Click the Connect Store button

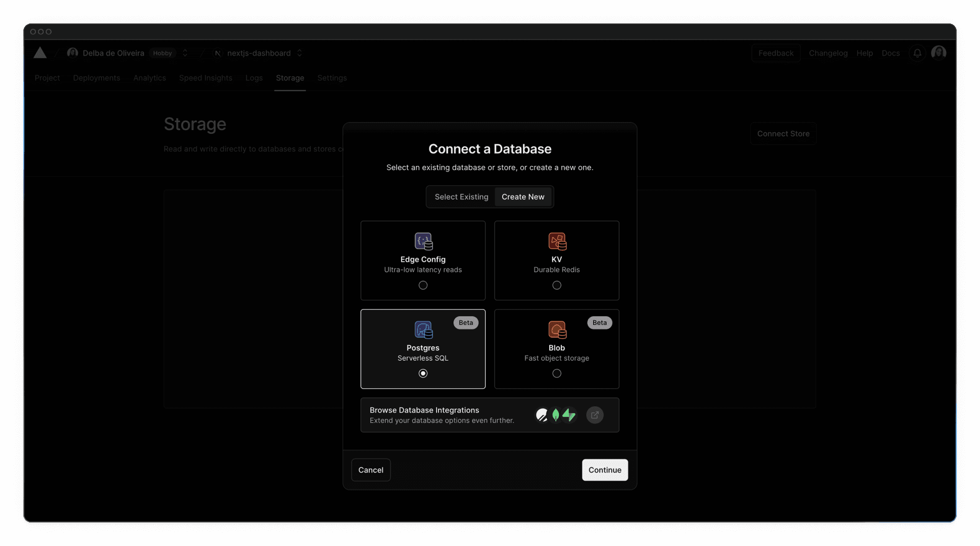click(x=783, y=133)
